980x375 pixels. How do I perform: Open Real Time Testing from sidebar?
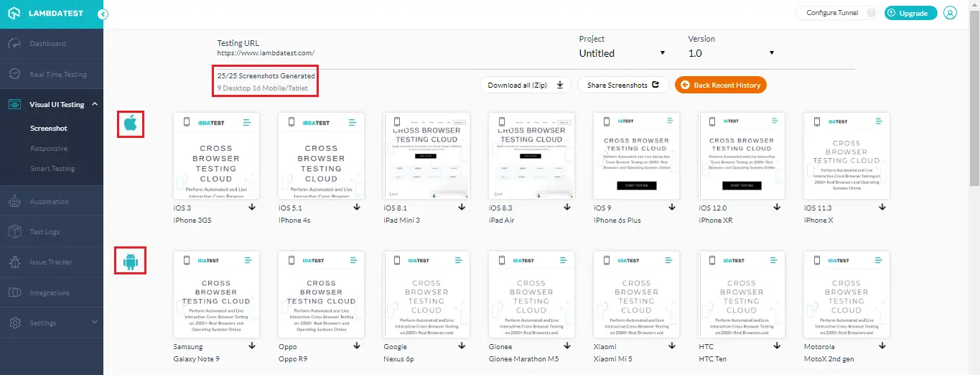click(x=57, y=74)
